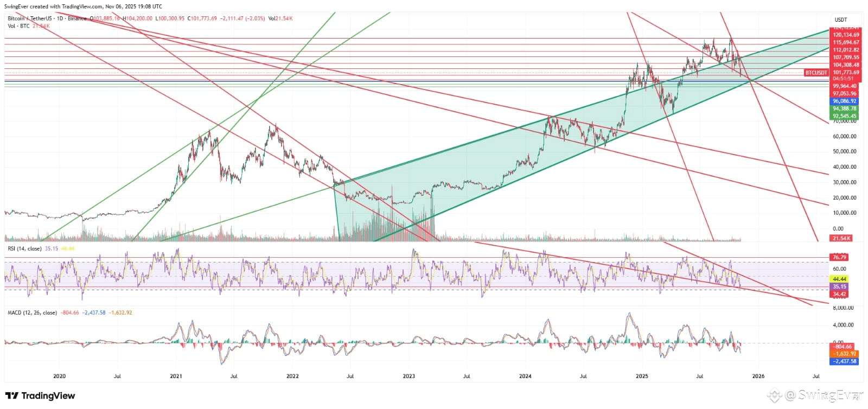The width and height of the screenshot is (868, 409).
Task: Click the 2021 label on the time axis
Action: 176,376
